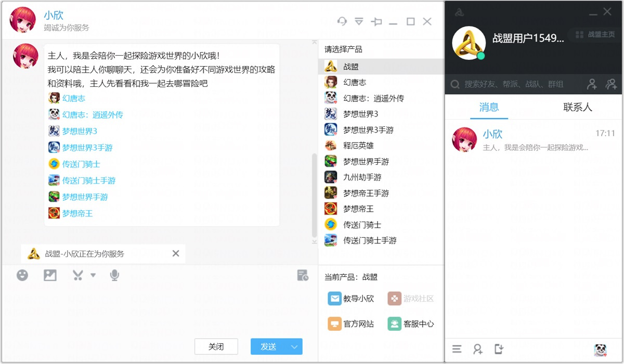Click the send image icon

coord(50,275)
